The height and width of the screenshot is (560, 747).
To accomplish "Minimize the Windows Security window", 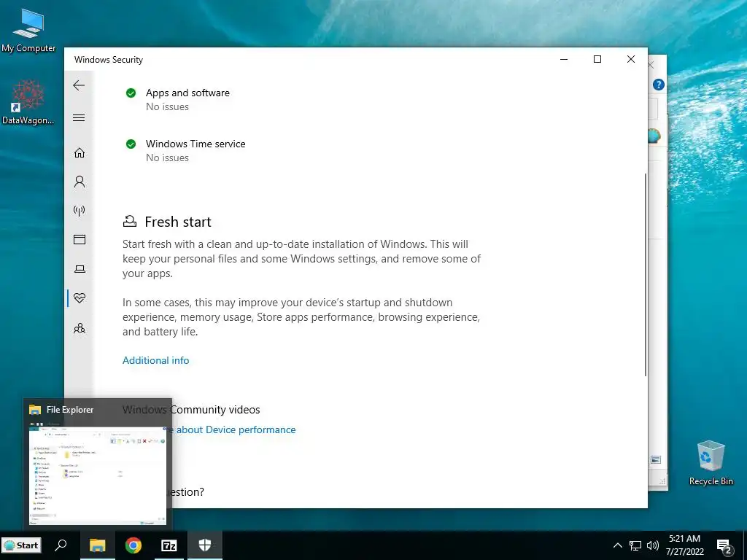I will coord(564,59).
